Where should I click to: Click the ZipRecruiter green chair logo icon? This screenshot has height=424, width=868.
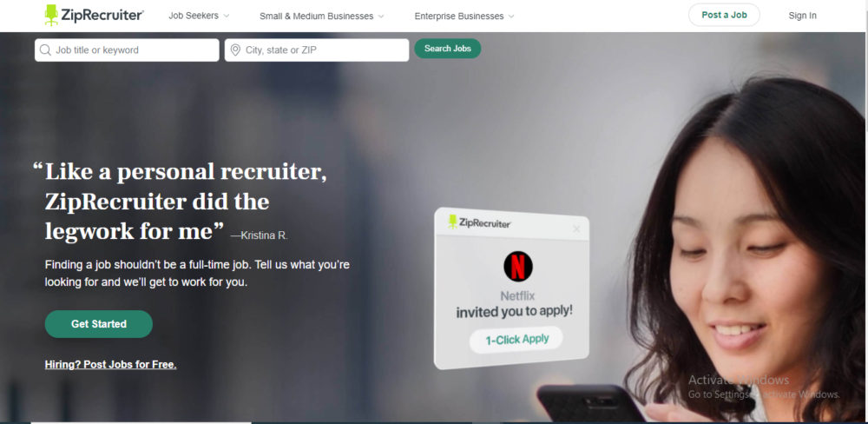51,15
